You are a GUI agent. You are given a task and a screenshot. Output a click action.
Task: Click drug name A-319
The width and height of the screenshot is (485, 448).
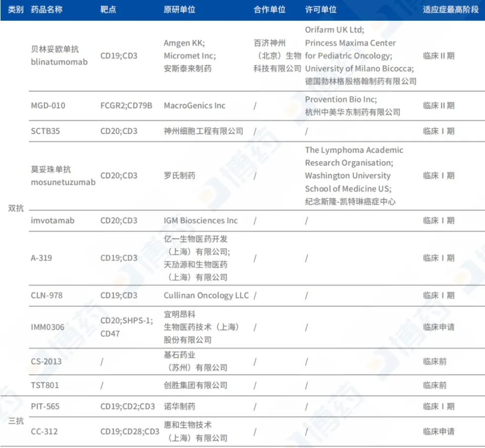pos(41,258)
